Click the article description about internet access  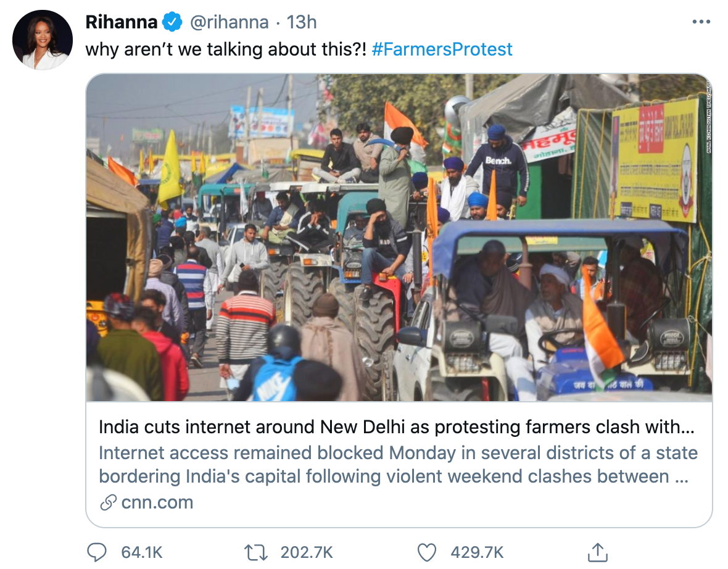tap(398, 464)
